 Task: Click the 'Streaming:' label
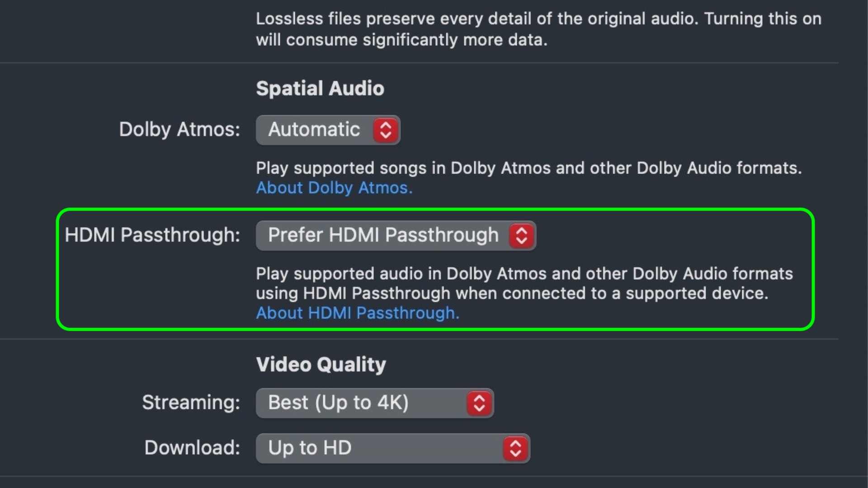tap(191, 403)
